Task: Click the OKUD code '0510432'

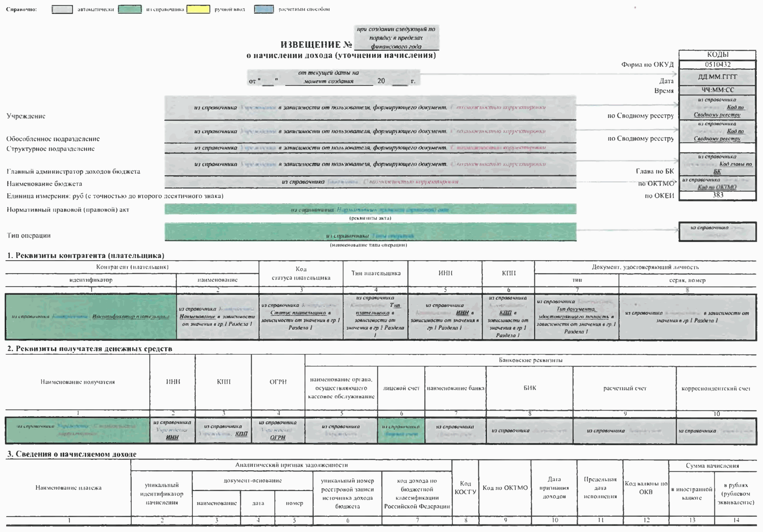Action: pos(717,64)
